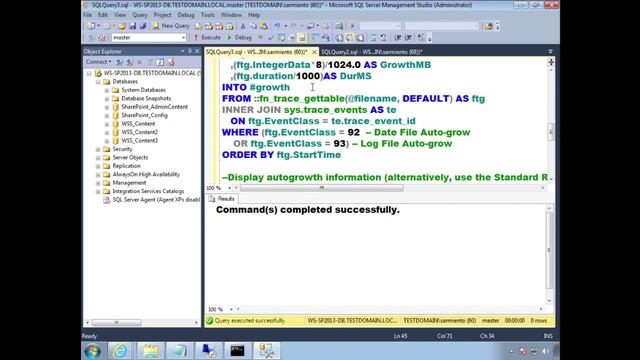Viewport: 640px width, 360px height.
Task: Click the Refresh icon in Object Explorer
Action: (x=160, y=62)
